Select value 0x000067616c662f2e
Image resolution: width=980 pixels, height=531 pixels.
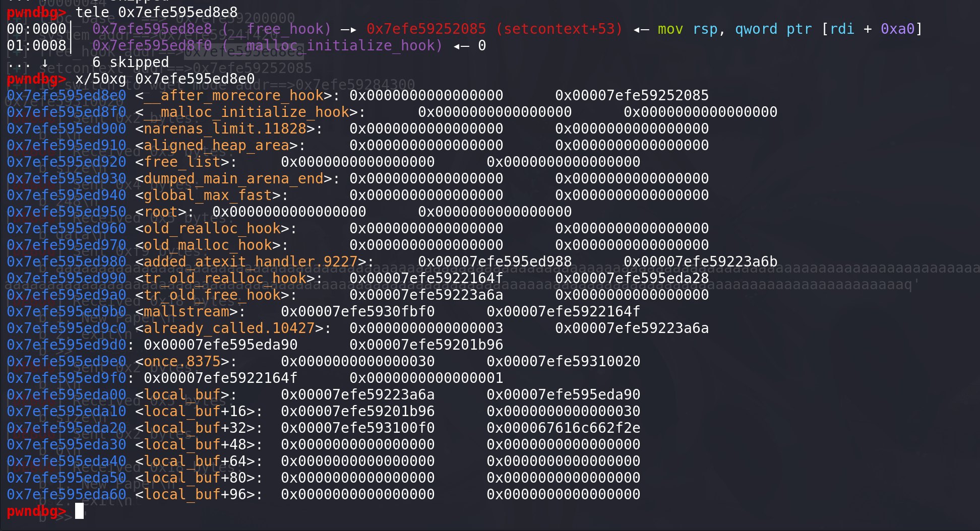coord(563,428)
